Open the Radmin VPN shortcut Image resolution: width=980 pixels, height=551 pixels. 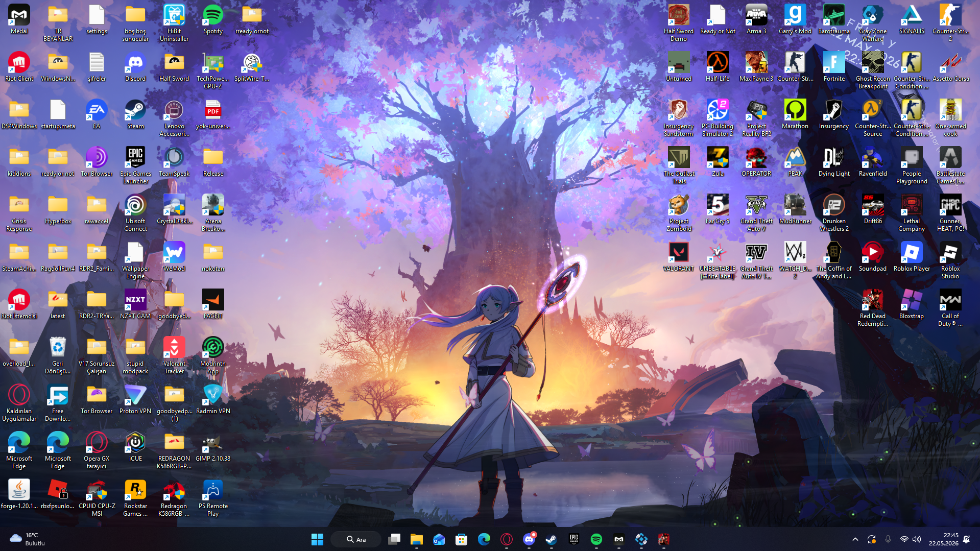pyautogui.click(x=213, y=399)
